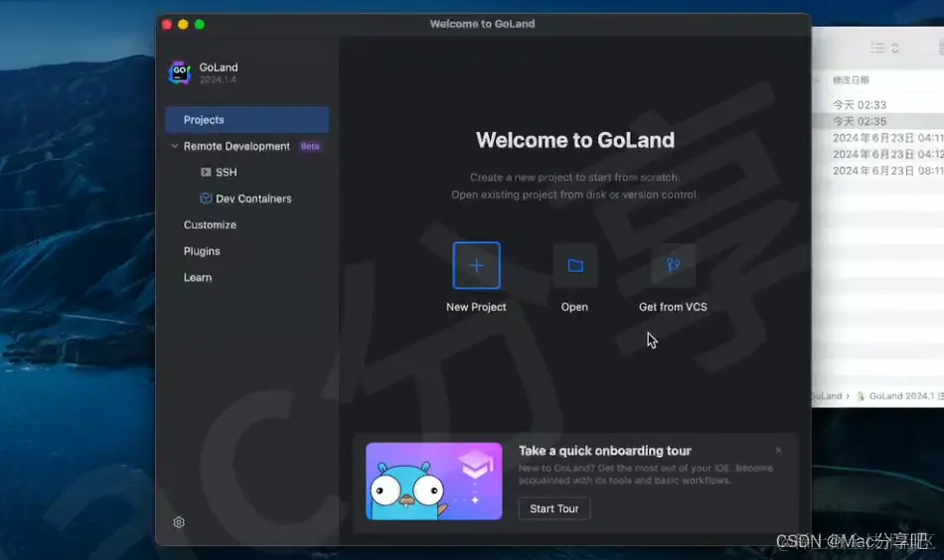Click the Remote Development label
Screen dimensions: 944x560
point(236,146)
